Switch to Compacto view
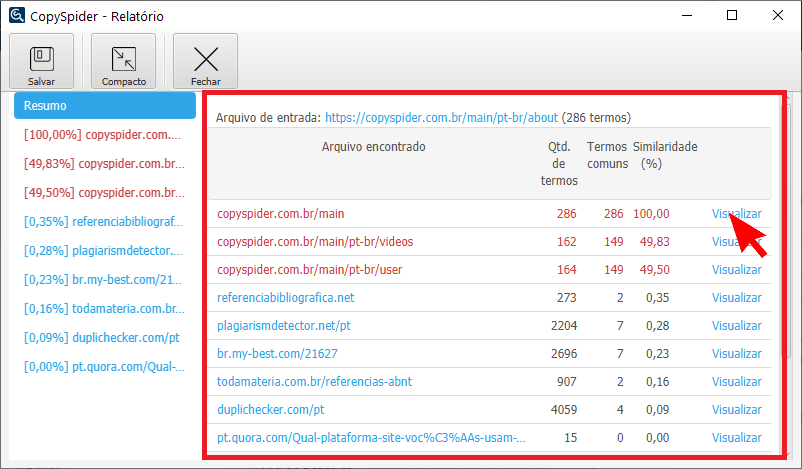Image resolution: width=802 pixels, height=469 pixels. coord(123,61)
